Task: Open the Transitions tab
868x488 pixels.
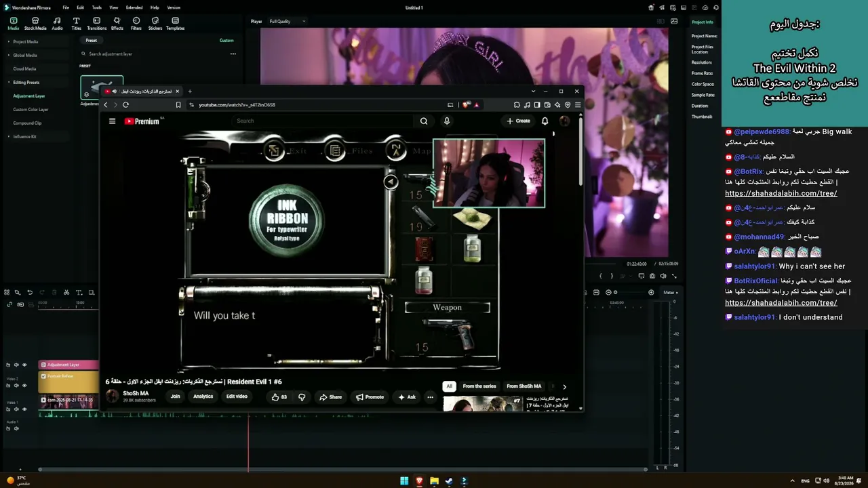Action: 96,24
